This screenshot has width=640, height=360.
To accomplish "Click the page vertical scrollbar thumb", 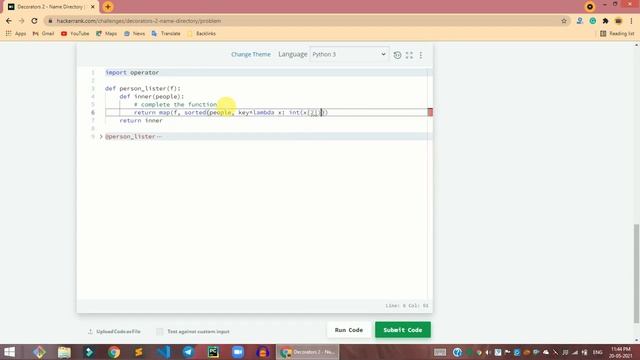I will (x=637, y=273).
